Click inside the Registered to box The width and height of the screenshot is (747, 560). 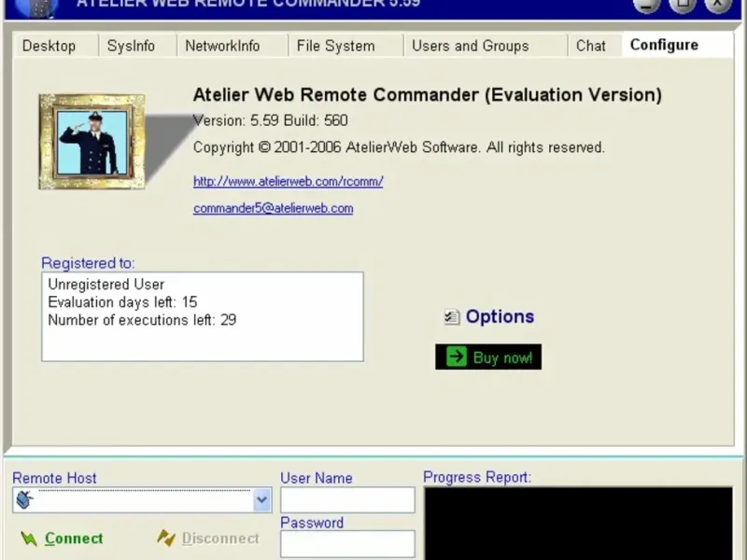pos(203,316)
